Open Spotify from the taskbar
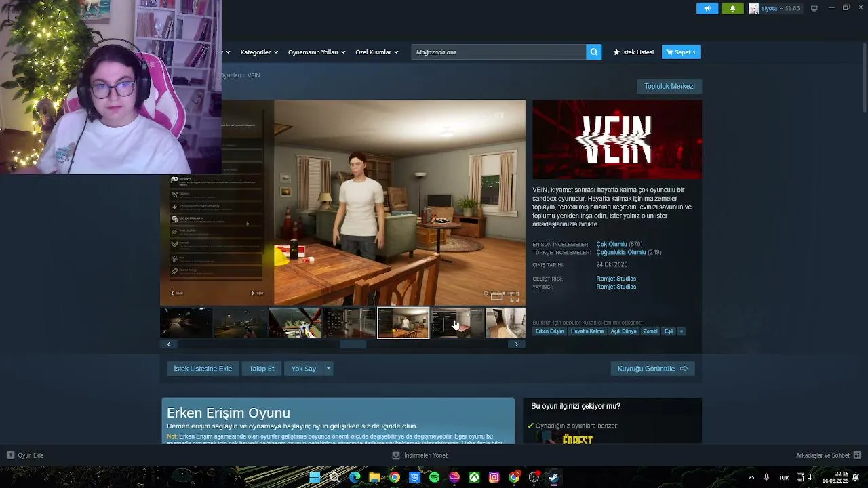This screenshot has height=488, width=868. (x=434, y=477)
